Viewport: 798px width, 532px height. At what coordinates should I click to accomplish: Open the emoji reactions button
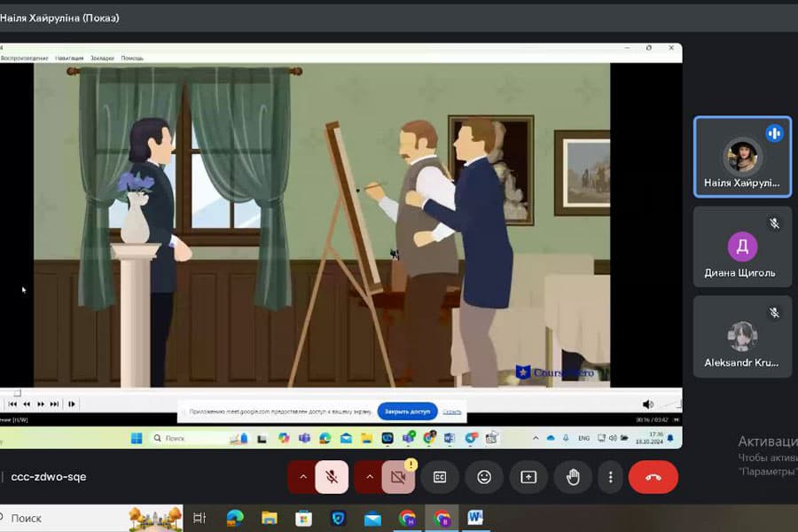tap(484, 477)
